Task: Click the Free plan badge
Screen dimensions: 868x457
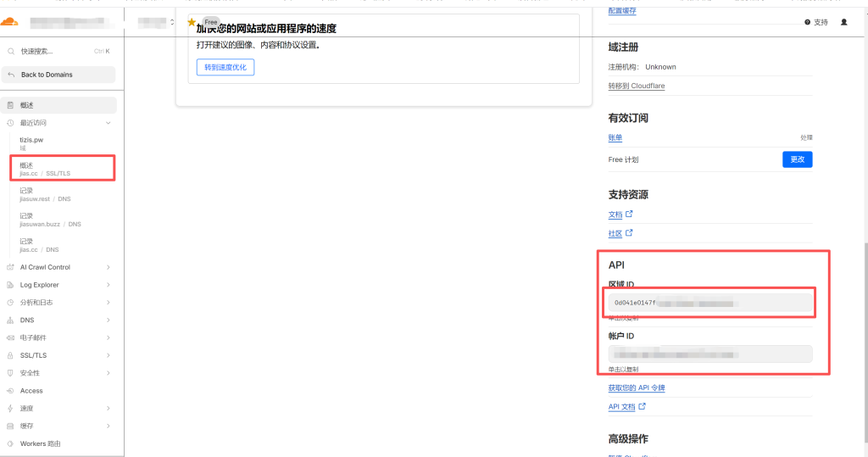Action: click(x=211, y=22)
